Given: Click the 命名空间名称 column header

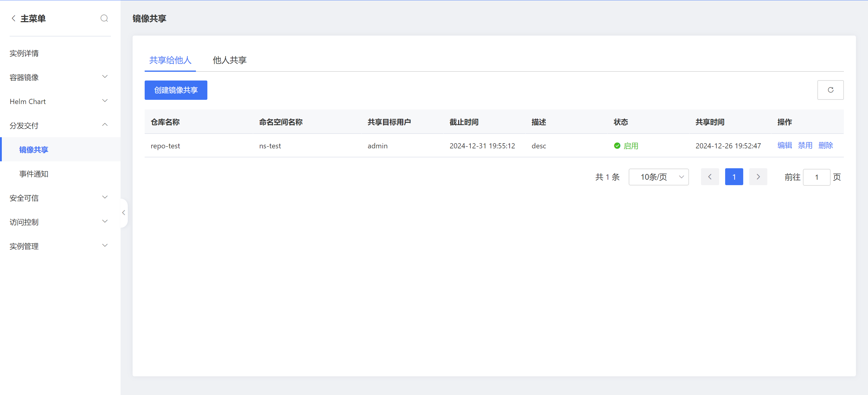Looking at the screenshot, I should click(x=281, y=122).
